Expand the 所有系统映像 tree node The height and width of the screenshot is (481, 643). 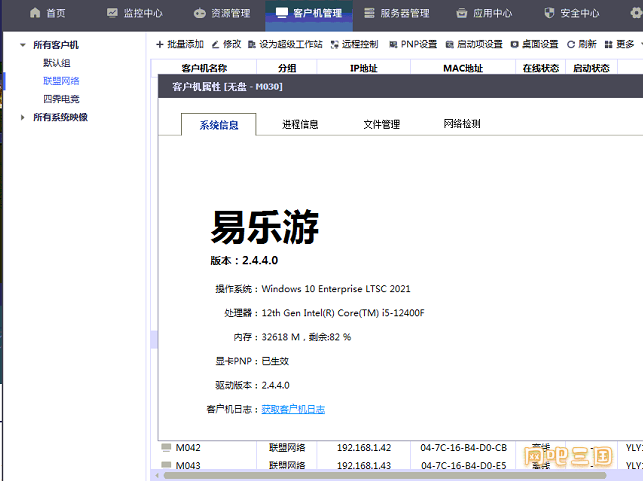point(23,117)
